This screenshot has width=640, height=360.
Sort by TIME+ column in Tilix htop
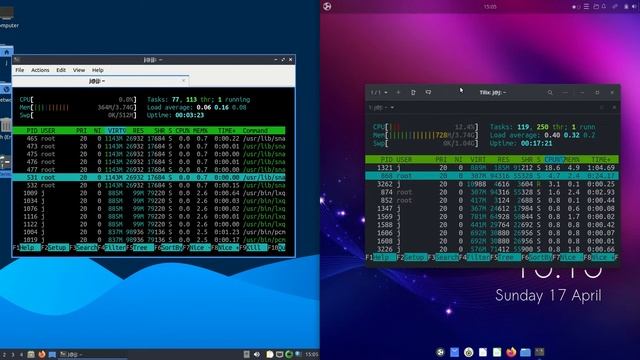(x=601, y=160)
